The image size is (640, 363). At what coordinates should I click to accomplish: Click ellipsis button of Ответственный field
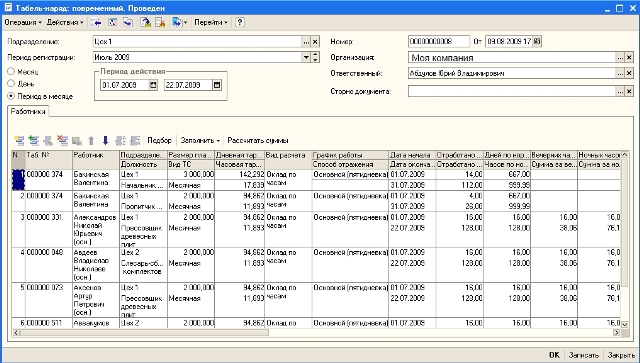620,73
